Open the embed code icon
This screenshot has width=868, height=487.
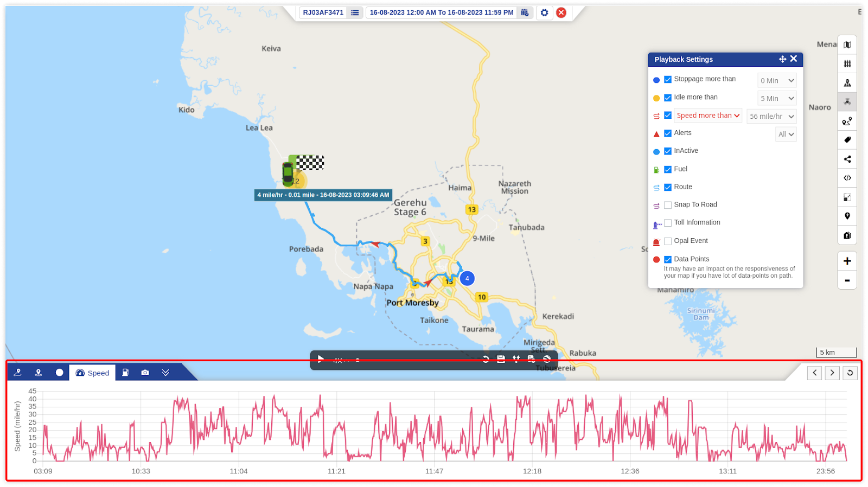[x=847, y=178]
